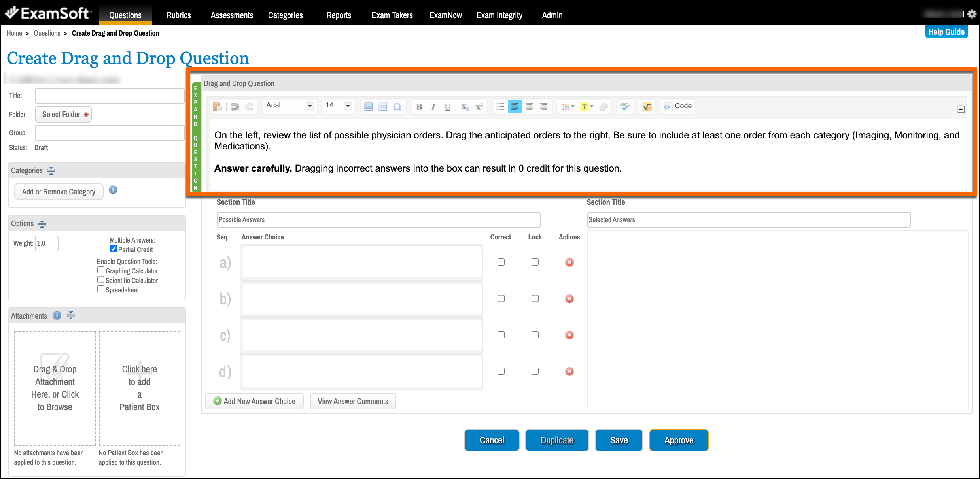Enable the Scientific Calculator checkbox
Screen dimensions: 980x479
[x=101, y=280]
